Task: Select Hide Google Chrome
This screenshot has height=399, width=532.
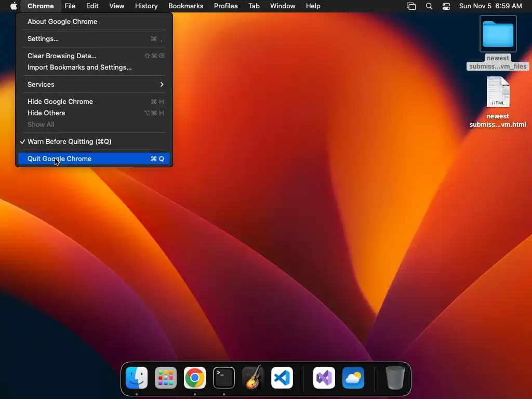Action: 94,101
